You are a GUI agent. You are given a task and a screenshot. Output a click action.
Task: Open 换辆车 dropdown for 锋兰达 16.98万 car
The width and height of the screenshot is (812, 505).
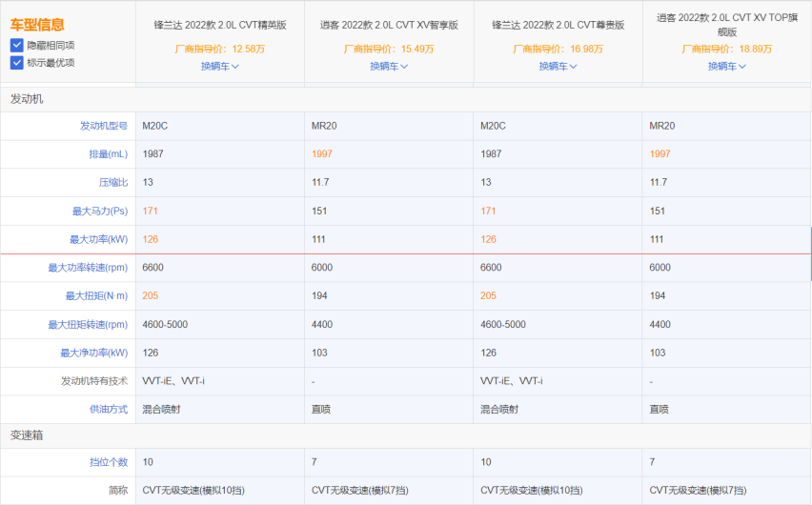click(x=558, y=67)
